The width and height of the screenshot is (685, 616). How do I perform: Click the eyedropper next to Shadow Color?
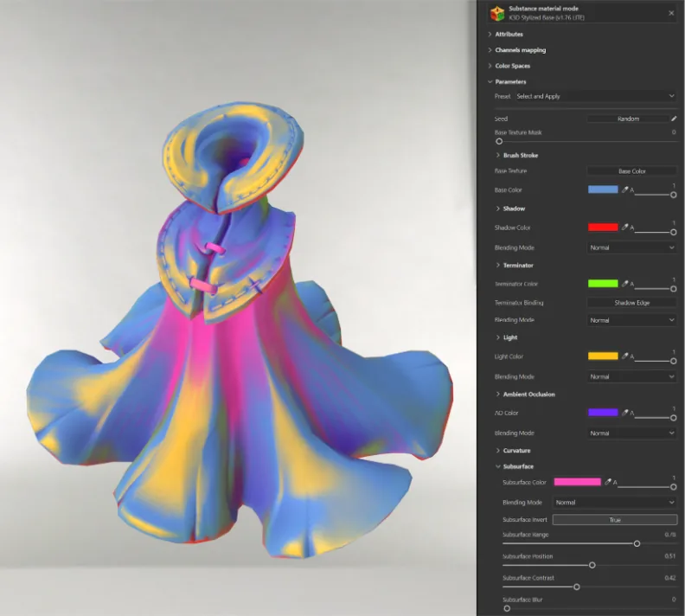pos(625,228)
